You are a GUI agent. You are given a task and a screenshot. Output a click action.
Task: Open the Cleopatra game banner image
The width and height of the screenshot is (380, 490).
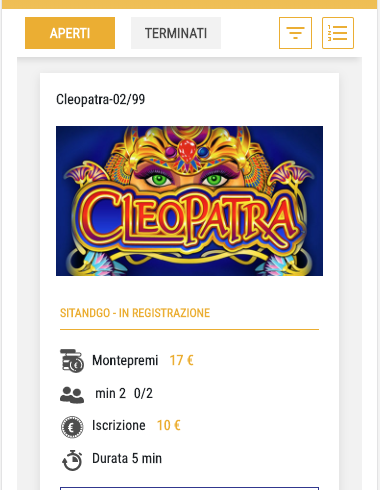pos(189,201)
